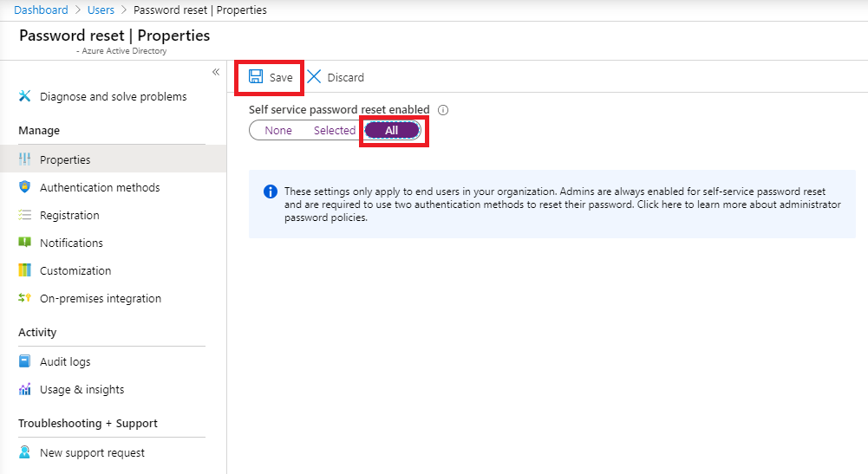Collapse the left navigation menu
The height and width of the screenshot is (474, 868).
coord(216,72)
